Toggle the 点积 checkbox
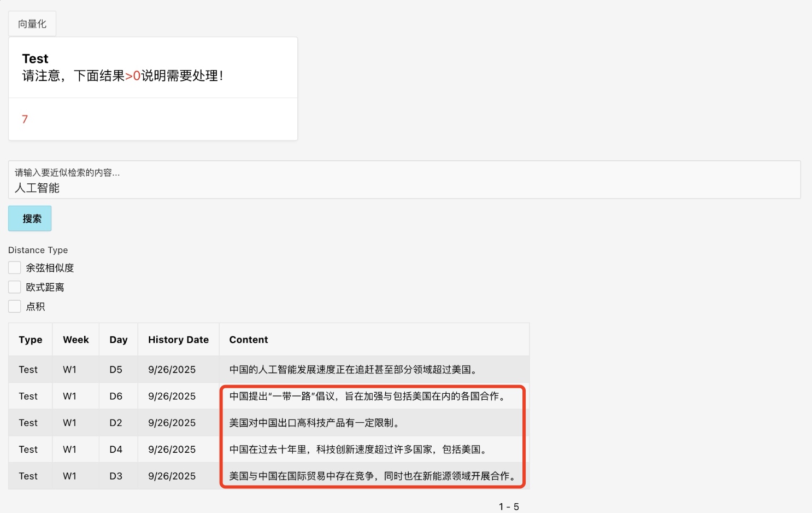Image resolution: width=812 pixels, height=513 pixels. (x=15, y=306)
